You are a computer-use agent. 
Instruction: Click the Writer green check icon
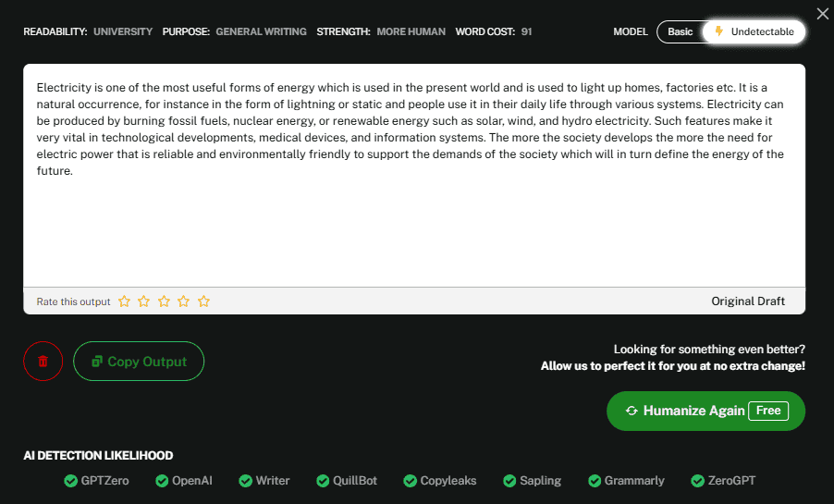click(245, 481)
